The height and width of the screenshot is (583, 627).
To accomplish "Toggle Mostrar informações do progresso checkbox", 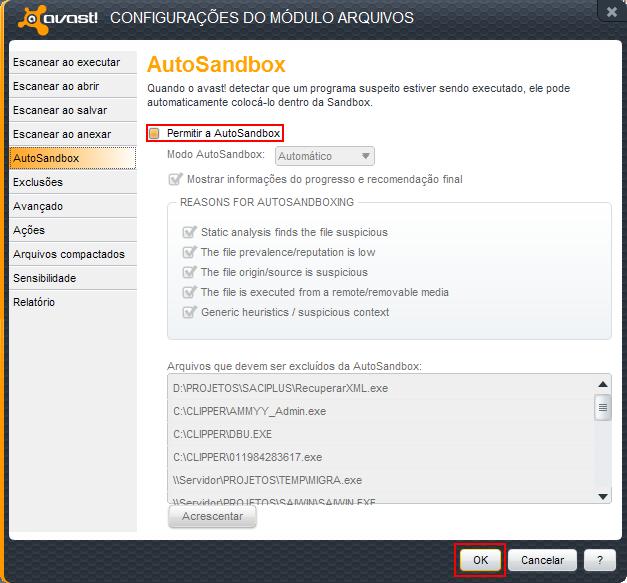I will coord(175,179).
